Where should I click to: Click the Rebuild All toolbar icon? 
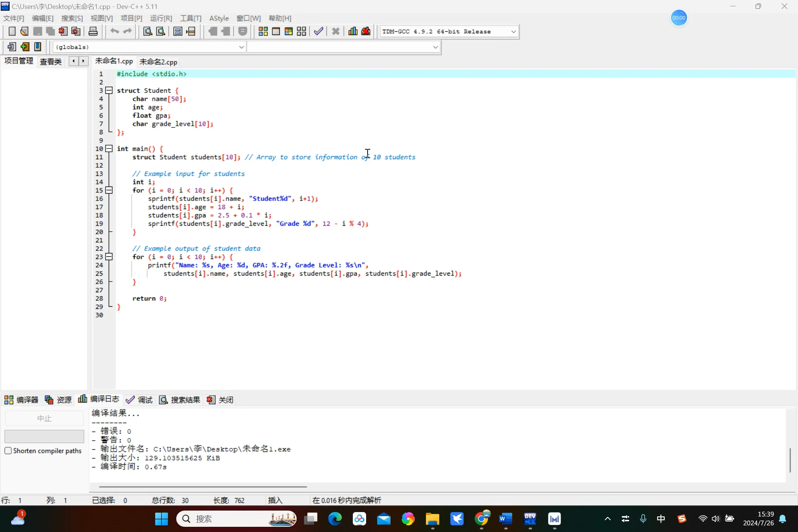pyautogui.click(x=301, y=31)
